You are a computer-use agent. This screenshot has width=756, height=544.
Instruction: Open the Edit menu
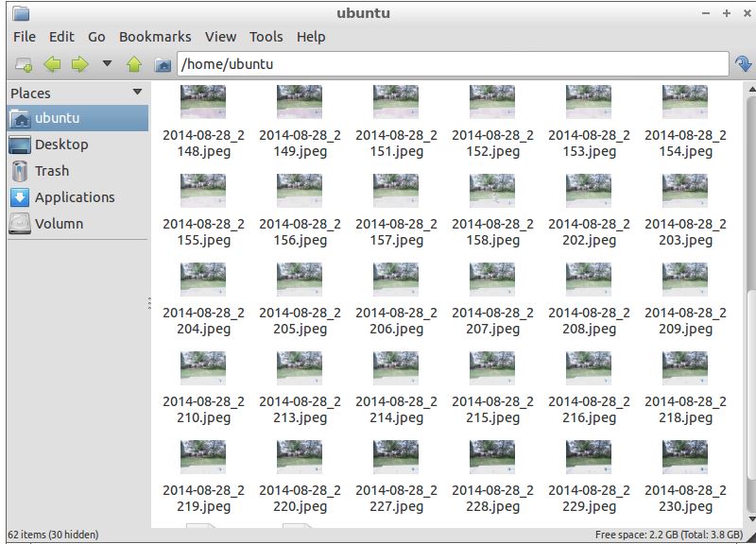point(61,37)
